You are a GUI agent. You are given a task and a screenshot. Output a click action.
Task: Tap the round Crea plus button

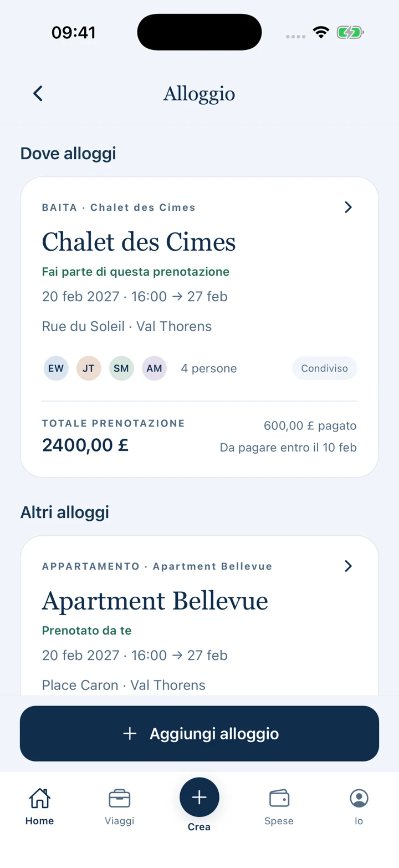pyautogui.click(x=199, y=797)
